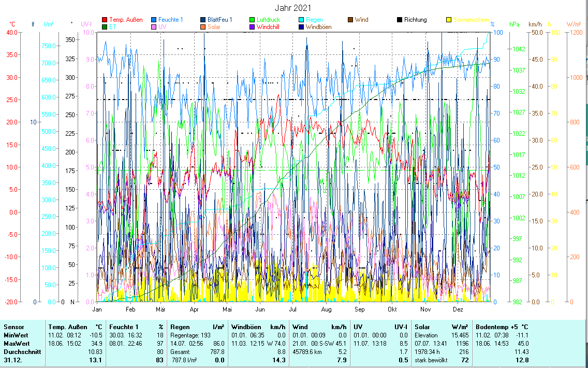Click the black Richtung legend swatch

399,20
